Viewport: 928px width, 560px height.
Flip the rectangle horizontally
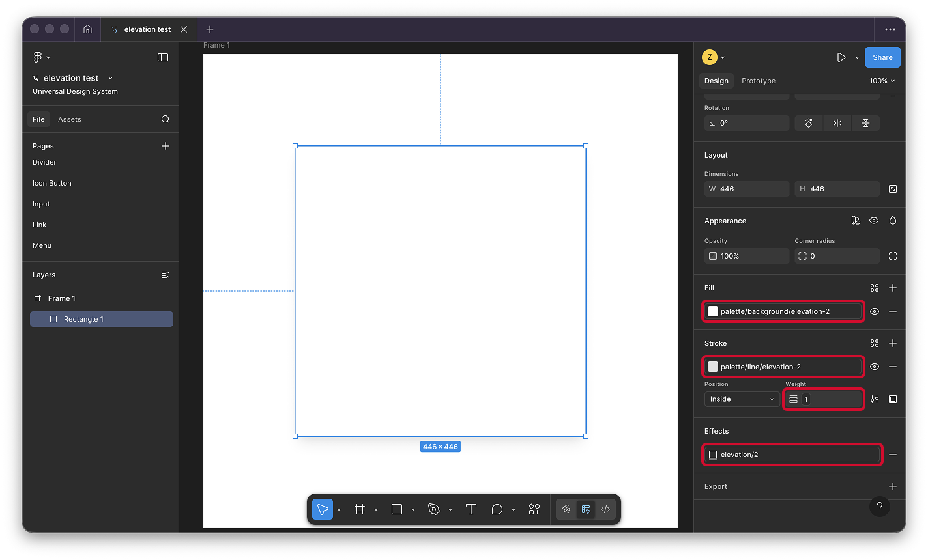(837, 123)
